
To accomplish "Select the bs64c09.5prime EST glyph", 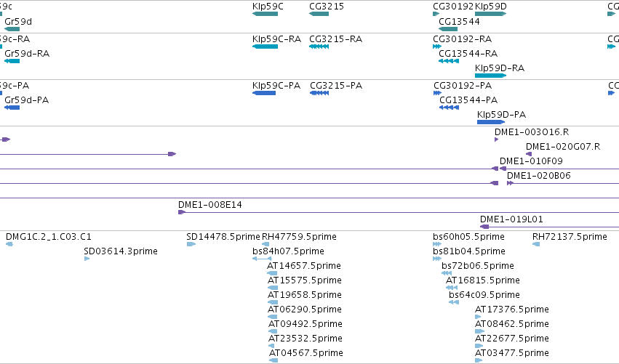I will pos(454,302).
